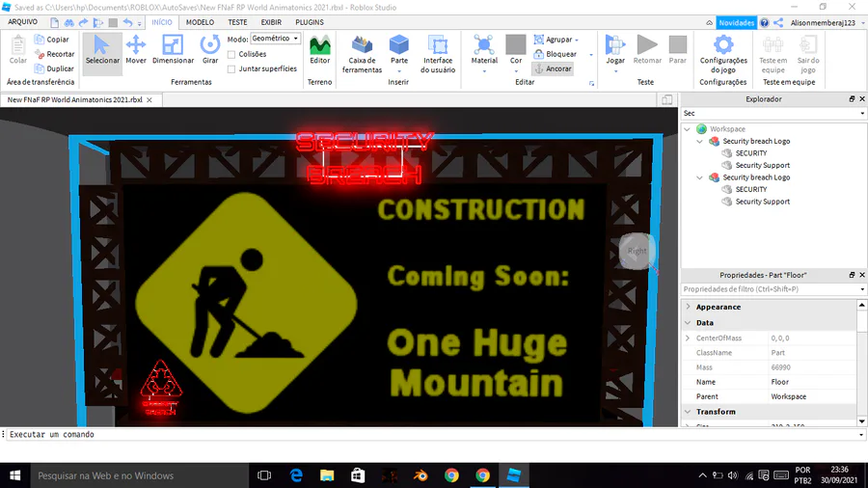Click the new file icon in quick access bar

coord(54,23)
